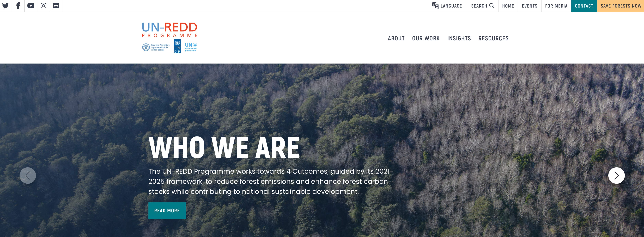Visit the YouTube channel icon
Viewport: 644px width, 237px height.
[x=31, y=6]
